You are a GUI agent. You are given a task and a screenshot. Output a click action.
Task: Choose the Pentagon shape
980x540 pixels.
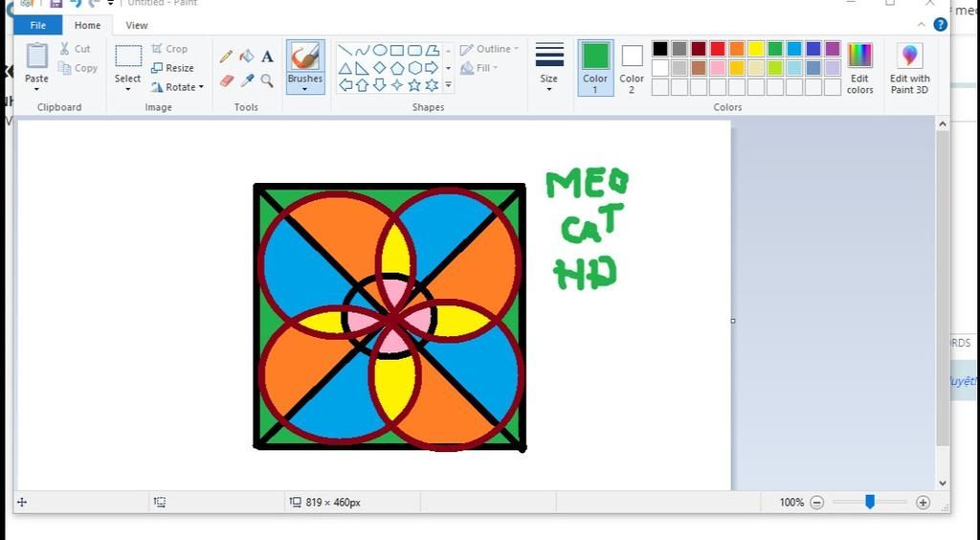(x=397, y=67)
